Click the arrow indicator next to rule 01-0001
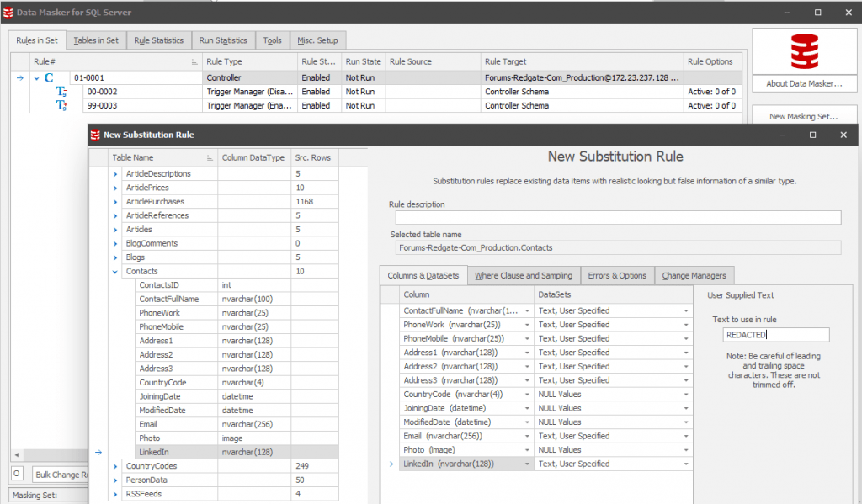Image resolution: width=862 pixels, height=504 pixels. 19,77
